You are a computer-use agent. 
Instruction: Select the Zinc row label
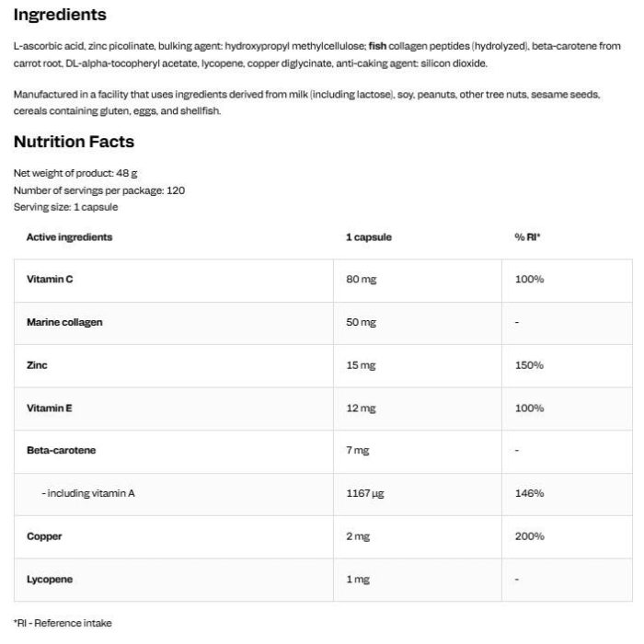click(37, 365)
